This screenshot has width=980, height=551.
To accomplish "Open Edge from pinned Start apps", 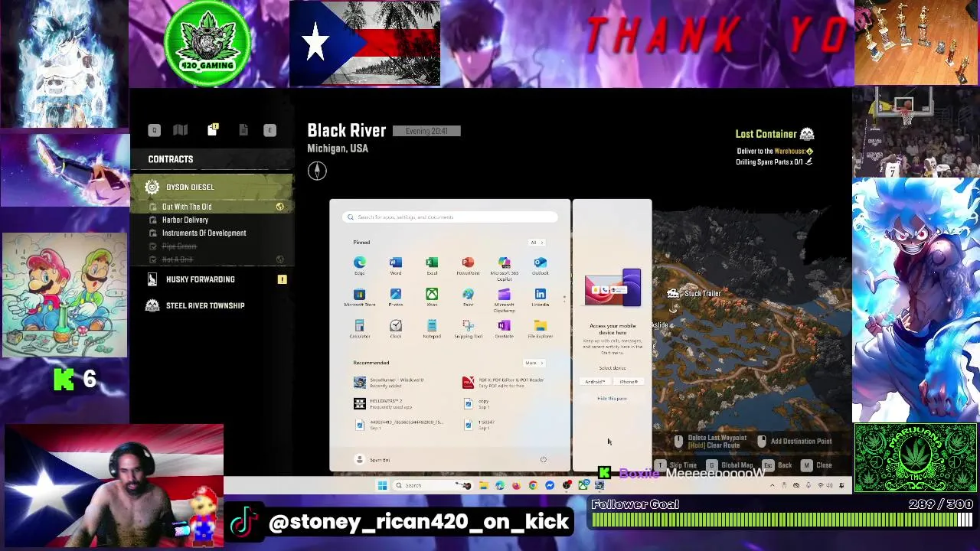I will pyautogui.click(x=360, y=266).
